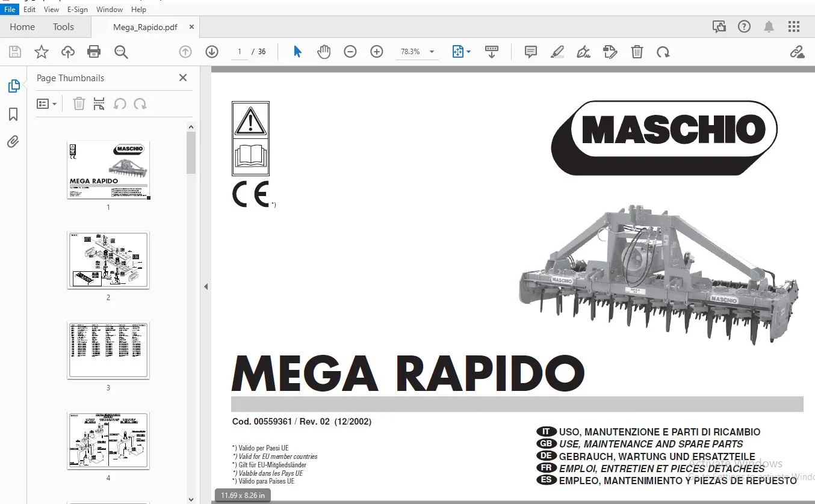Click the thumbnails panel scrollbar handle

pyautogui.click(x=191, y=153)
